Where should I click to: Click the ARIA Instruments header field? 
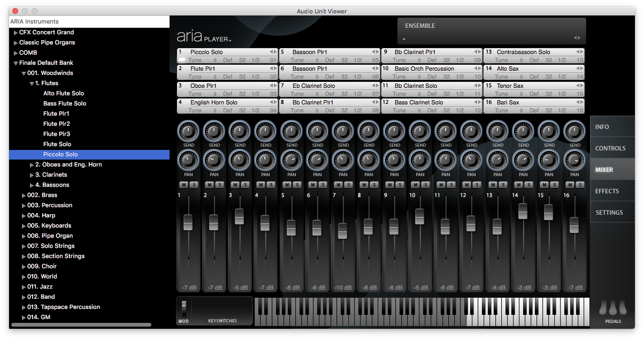point(89,22)
